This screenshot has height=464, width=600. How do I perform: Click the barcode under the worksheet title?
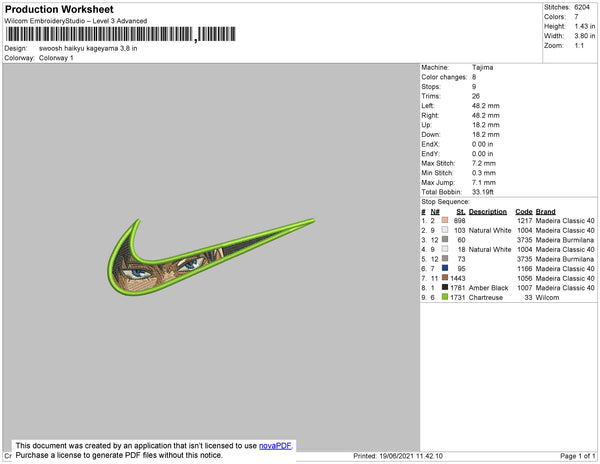(x=121, y=34)
